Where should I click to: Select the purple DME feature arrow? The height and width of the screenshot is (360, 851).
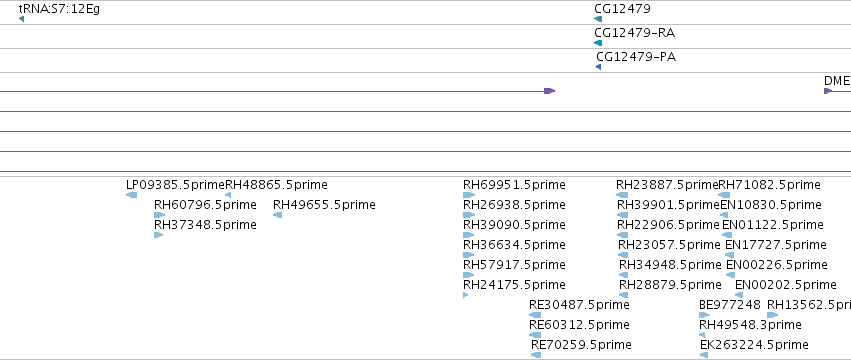pos(828,91)
